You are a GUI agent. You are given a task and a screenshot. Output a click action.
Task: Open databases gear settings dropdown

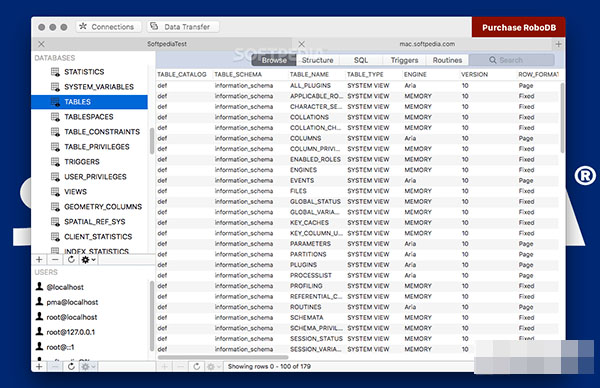[x=88, y=260]
